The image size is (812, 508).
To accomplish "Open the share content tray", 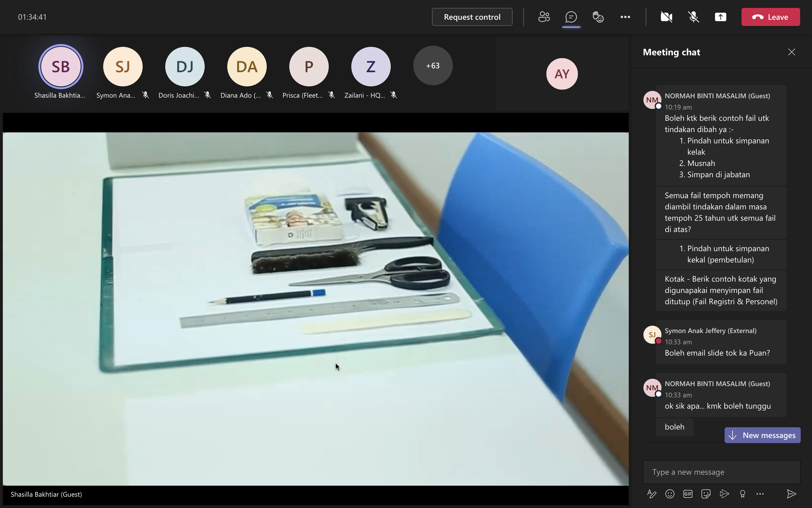I will tap(720, 17).
